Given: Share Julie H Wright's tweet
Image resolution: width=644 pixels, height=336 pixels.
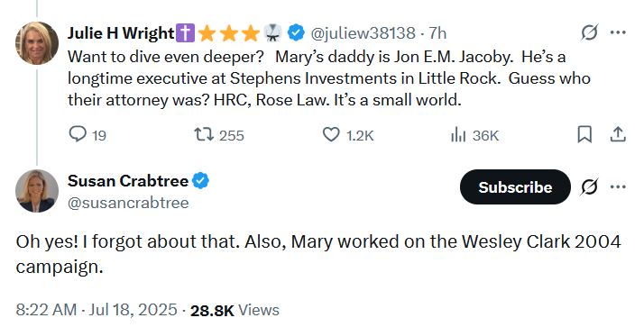Looking at the screenshot, I should point(618,134).
